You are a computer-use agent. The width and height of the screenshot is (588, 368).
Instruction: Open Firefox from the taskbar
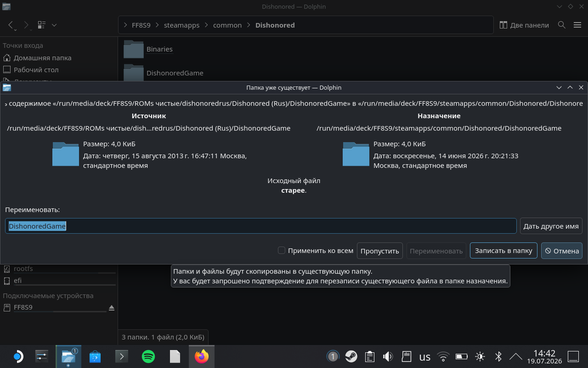click(202, 356)
